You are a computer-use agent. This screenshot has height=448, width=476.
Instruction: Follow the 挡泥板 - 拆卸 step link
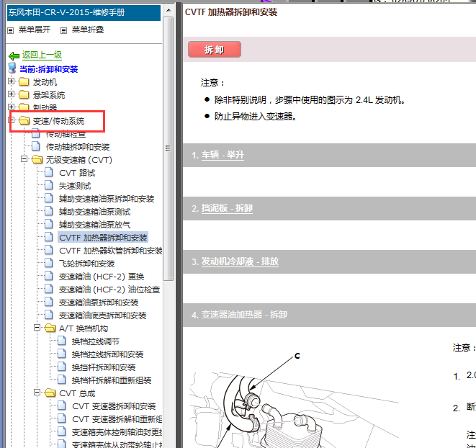click(x=227, y=208)
